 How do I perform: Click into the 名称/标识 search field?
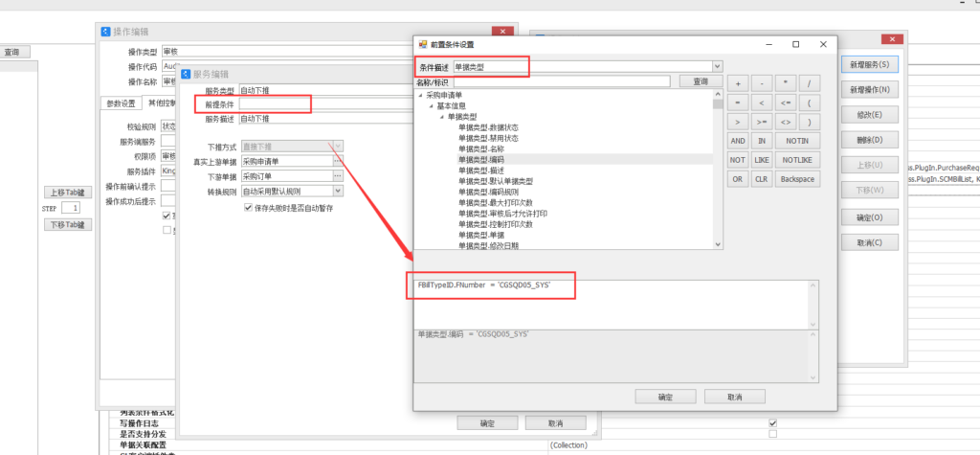point(562,81)
